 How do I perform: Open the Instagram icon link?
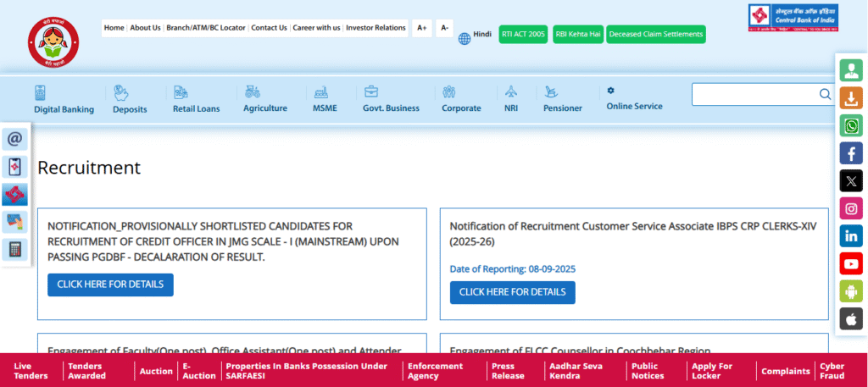(850, 208)
